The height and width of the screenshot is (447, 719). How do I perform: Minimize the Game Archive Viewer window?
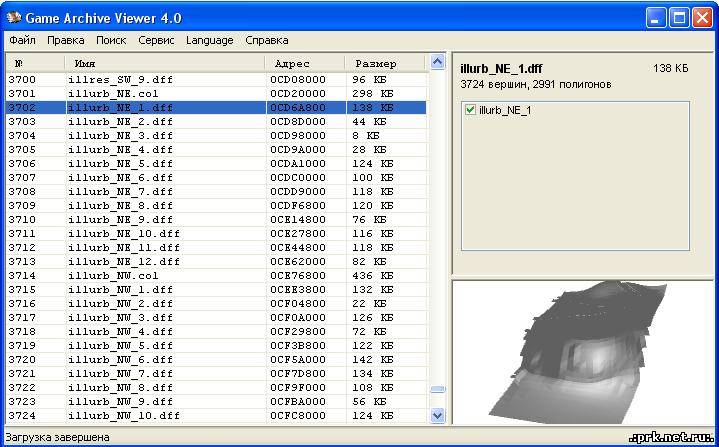656,18
